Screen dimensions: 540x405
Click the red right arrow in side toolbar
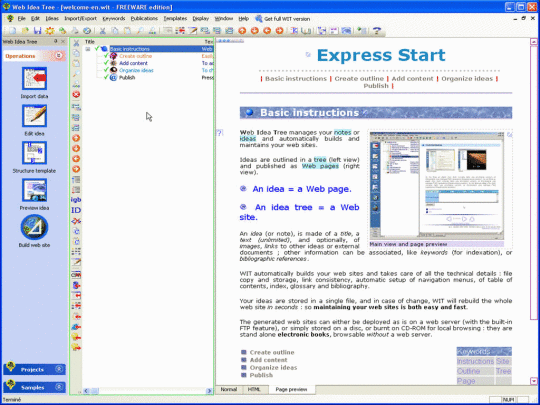(76, 169)
